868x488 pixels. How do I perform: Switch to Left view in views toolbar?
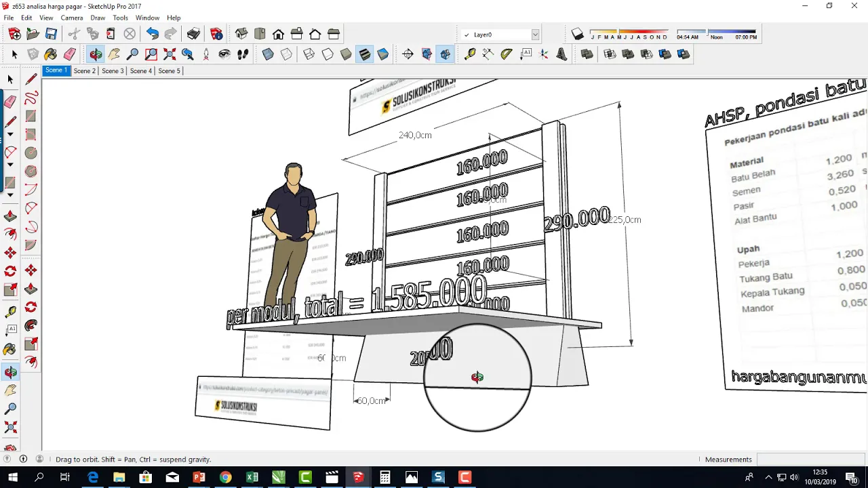(x=333, y=34)
